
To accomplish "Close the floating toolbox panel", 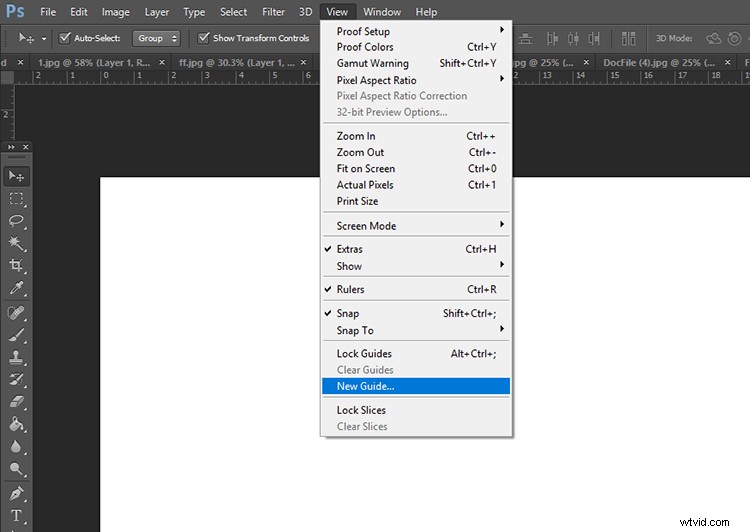I will [26, 147].
